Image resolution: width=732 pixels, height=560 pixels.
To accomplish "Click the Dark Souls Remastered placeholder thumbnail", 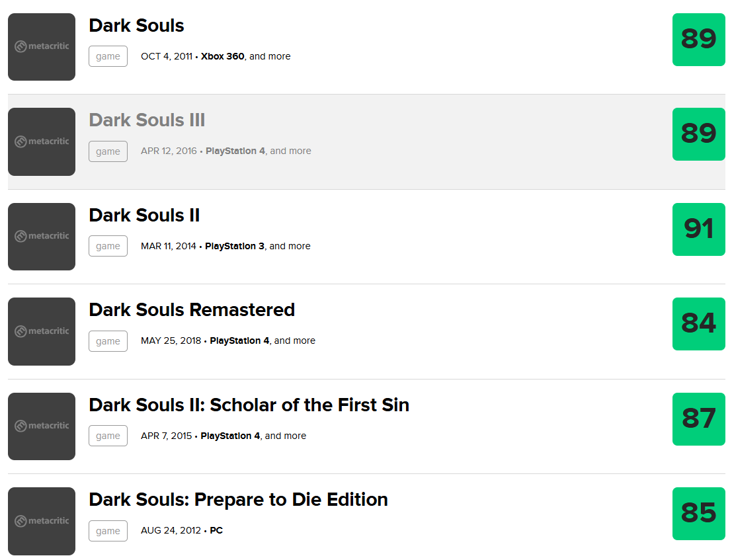I will click(42, 331).
